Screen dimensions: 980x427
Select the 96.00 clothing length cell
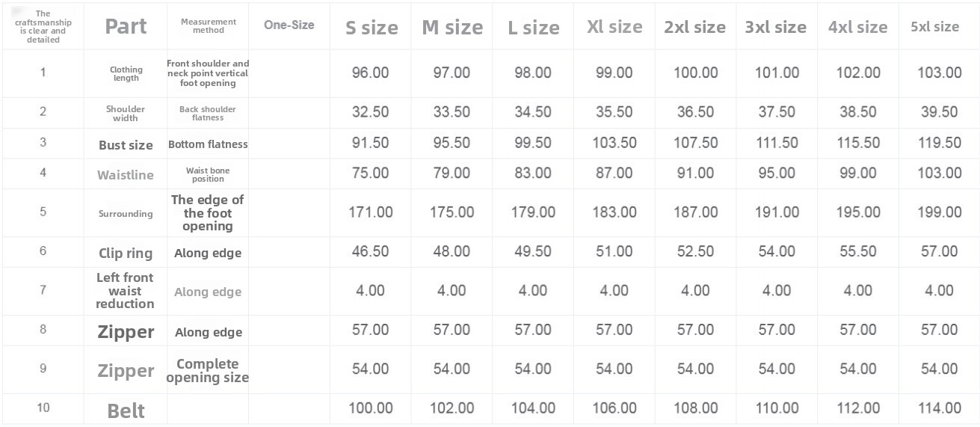pyautogui.click(x=371, y=73)
